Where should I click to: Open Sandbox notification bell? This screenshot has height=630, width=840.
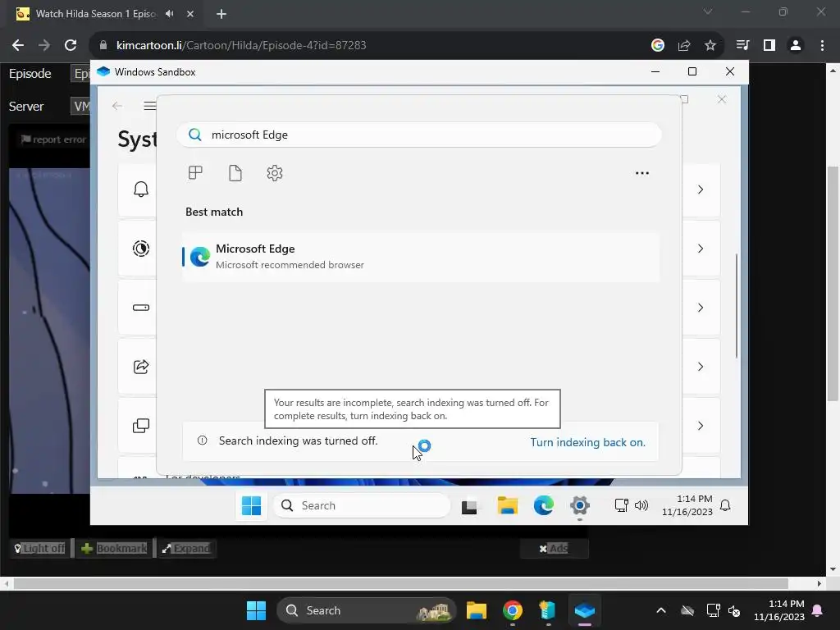[x=725, y=505]
